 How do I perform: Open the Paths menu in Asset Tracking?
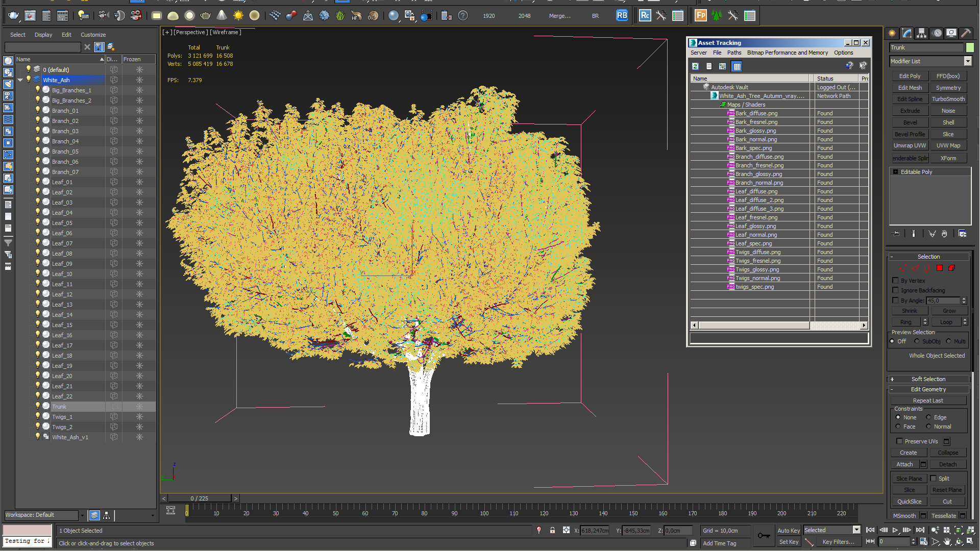[734, 53]
